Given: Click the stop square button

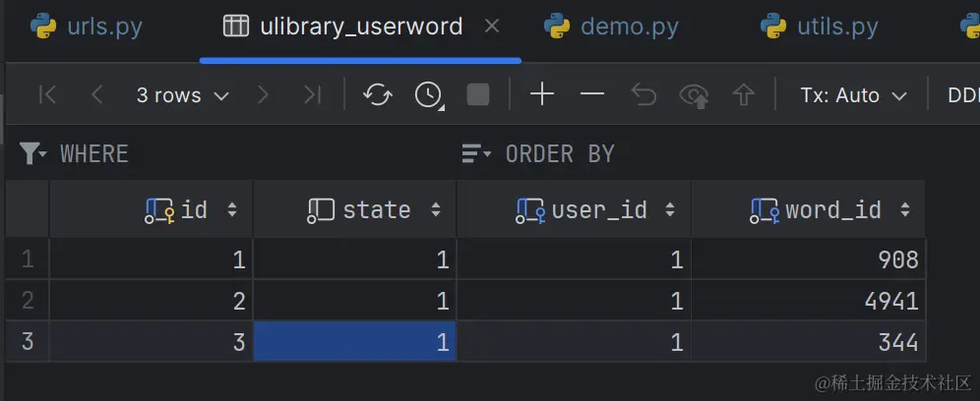Looking at the screenshot, I should pyautogui.click(x=478, y=95).
